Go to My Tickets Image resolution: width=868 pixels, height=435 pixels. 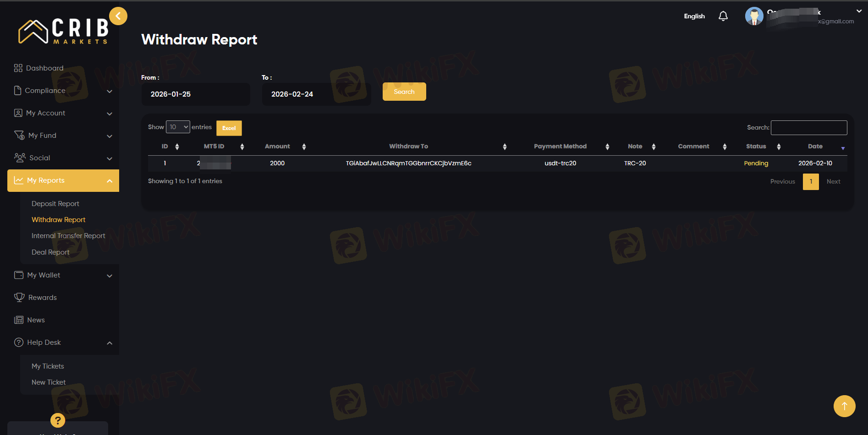pyautogui.click(x=48, y=366)
